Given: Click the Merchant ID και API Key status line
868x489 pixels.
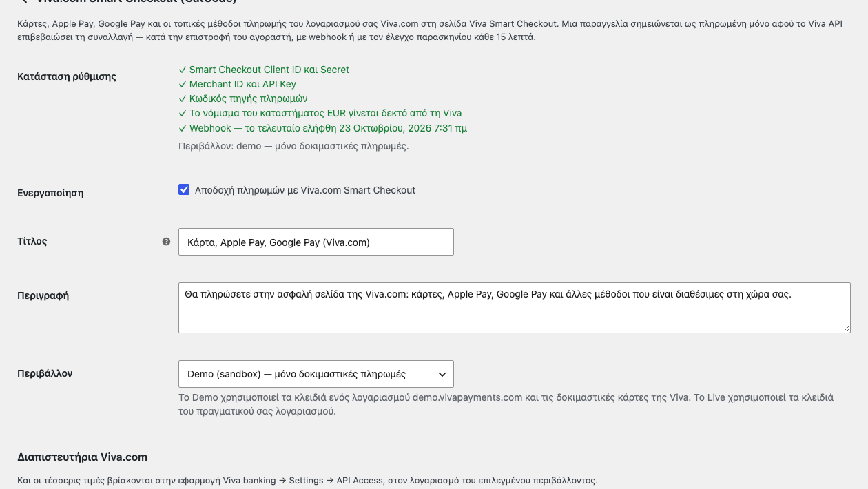Looking at the screenshot, I should coord(237,84).
